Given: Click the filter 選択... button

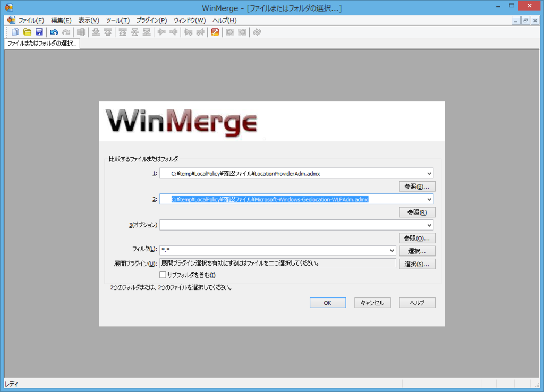Looking at the screenshot, I should click(x=417, y=251).
